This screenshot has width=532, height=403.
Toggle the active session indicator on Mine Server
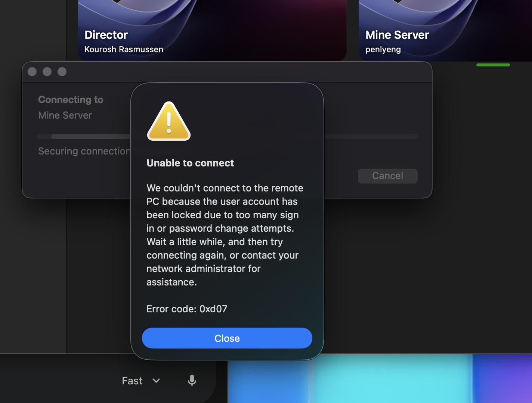(x=493, y=65)
